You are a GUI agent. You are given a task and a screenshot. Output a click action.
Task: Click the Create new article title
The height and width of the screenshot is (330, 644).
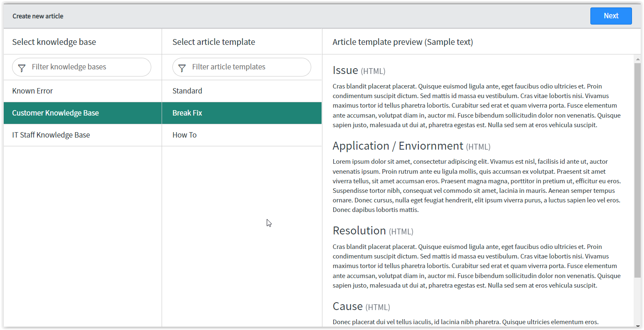38,16
